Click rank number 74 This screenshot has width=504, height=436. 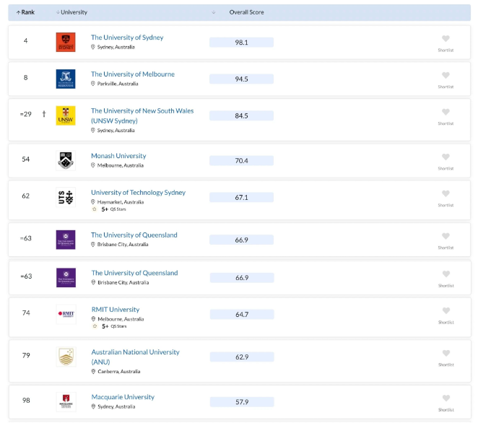click(26, 313)
